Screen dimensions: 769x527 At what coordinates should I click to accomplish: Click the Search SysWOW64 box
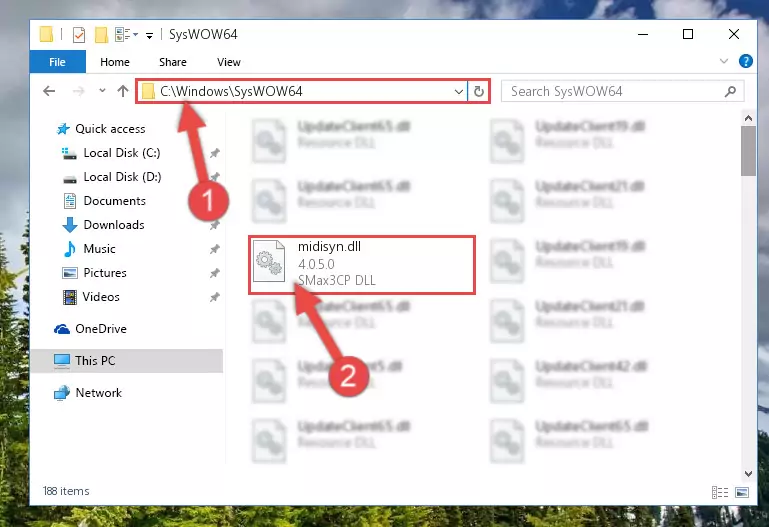(x=622, y=91)
